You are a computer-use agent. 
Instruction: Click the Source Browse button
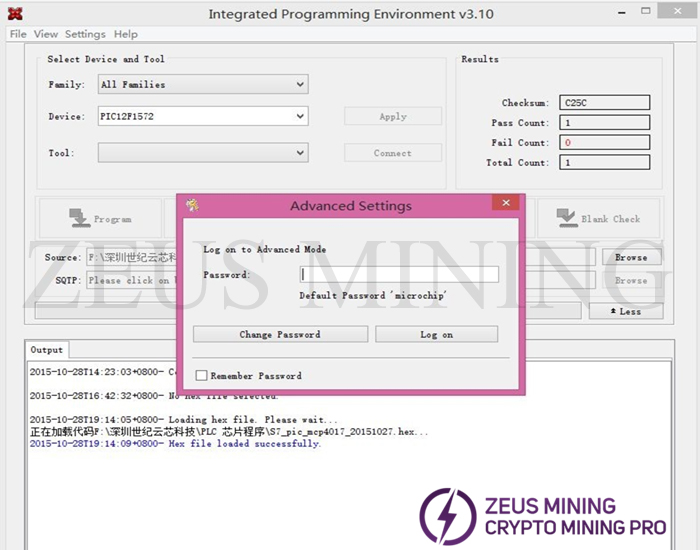(630, 257)
